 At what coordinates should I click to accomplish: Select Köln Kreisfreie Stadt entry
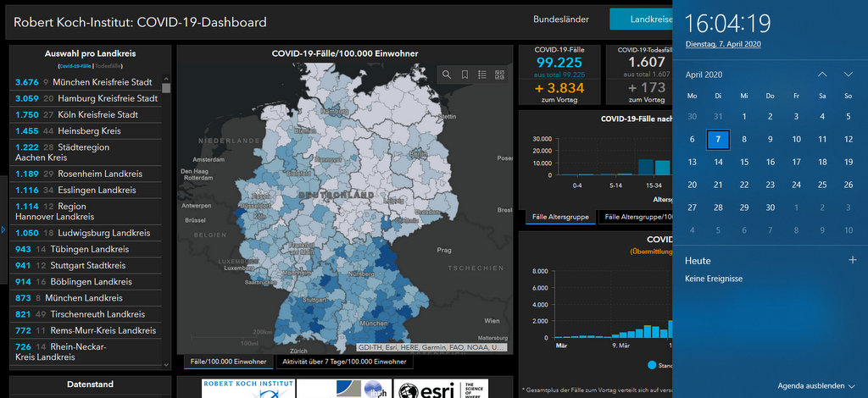86,115
